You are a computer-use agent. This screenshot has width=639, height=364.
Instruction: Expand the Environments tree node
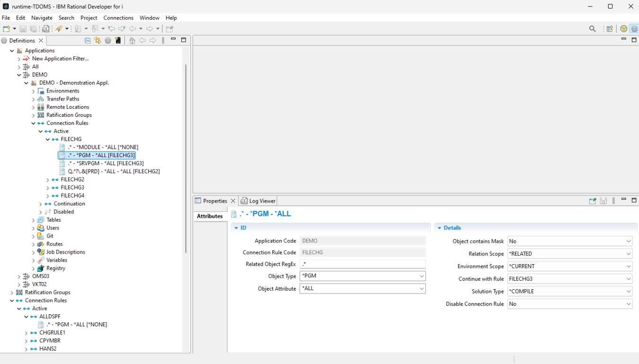(33, 90)
